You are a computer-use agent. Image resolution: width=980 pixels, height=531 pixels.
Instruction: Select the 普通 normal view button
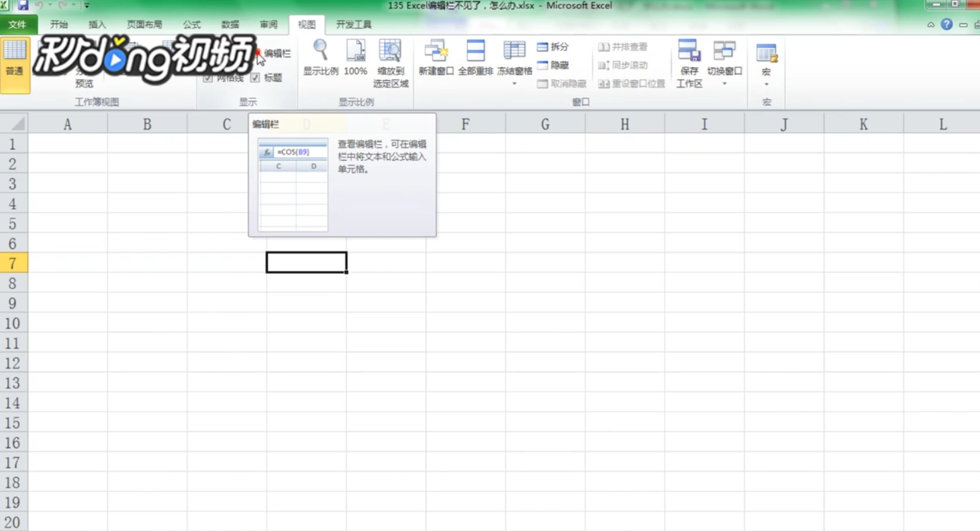click(15, 65)
